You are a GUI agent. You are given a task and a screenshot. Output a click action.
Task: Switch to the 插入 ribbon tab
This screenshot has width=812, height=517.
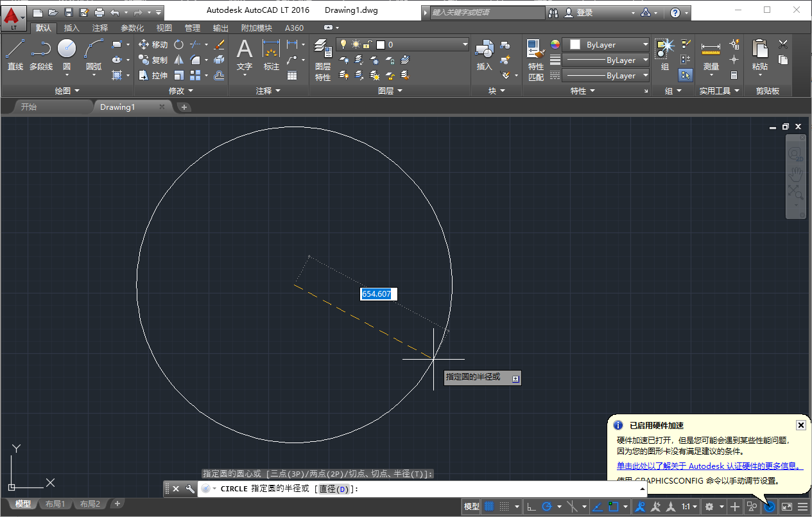click(72, 28)
